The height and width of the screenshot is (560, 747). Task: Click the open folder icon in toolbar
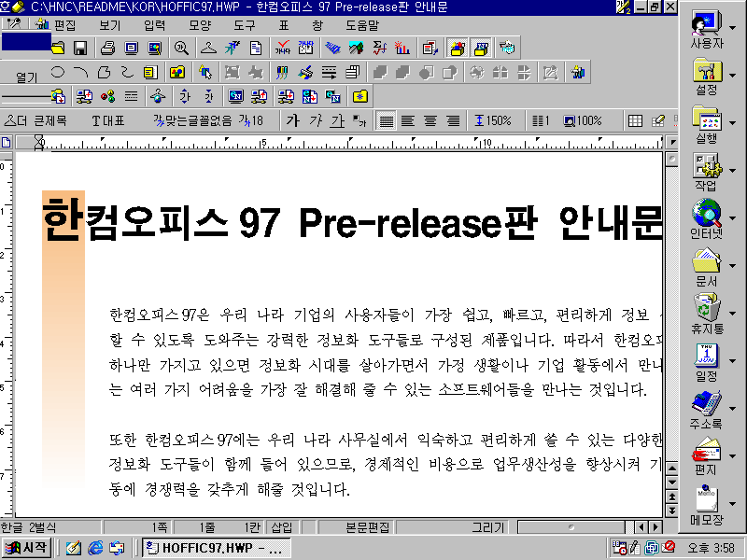(x=58, y=49)
